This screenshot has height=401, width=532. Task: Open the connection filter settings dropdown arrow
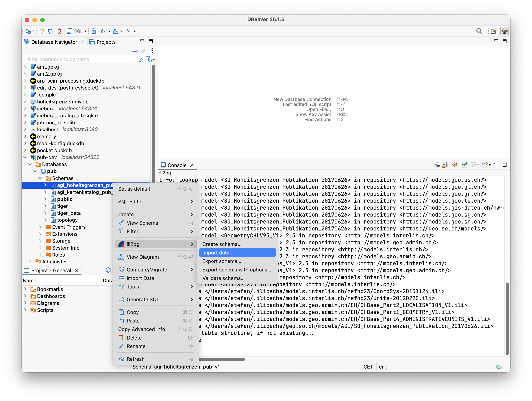[x=154, y=59]
